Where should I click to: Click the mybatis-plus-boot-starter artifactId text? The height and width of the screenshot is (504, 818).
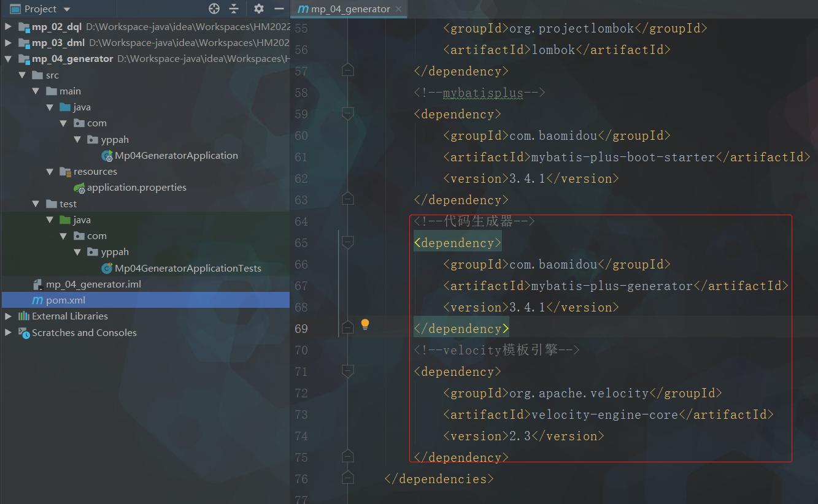click(x=623, y=157)
